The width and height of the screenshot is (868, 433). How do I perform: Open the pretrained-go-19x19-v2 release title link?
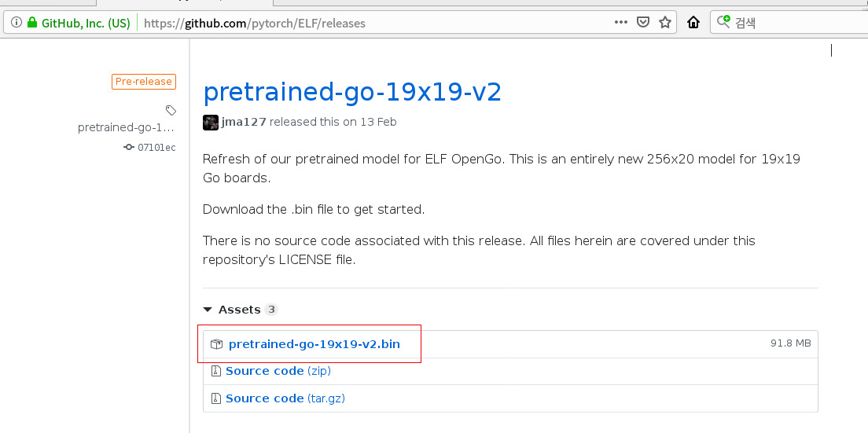352,92
